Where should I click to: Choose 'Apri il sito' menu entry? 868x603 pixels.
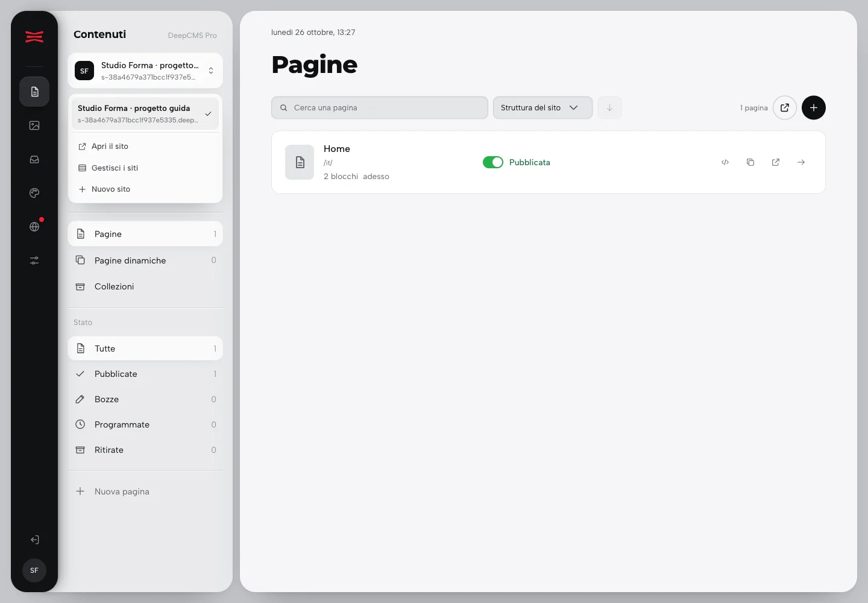pos(145,147)
